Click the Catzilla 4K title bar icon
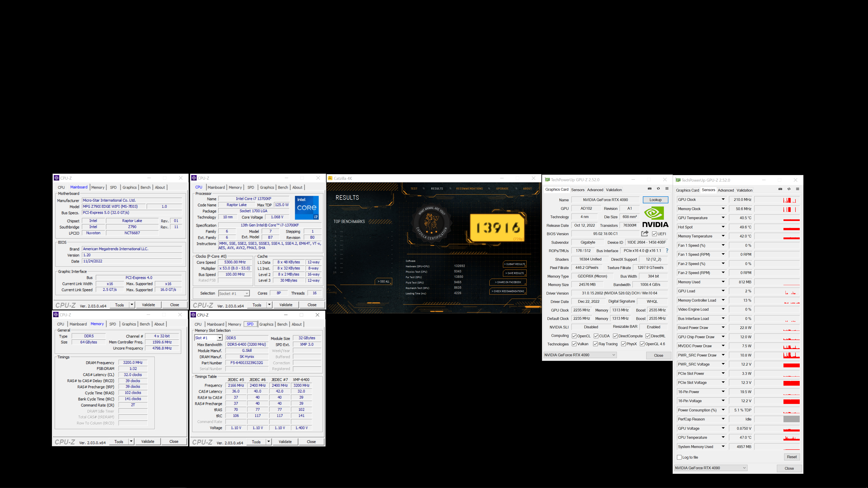This screenshot has height=488, width=868. (330, 178)
